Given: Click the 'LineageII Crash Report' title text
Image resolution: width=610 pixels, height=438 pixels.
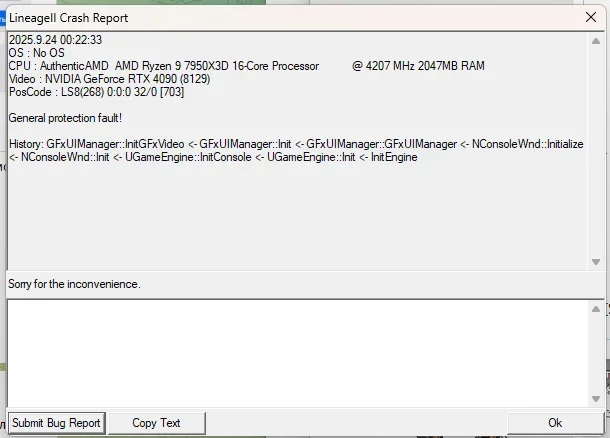Looking at the screenshot, I should tap(68, 18).
